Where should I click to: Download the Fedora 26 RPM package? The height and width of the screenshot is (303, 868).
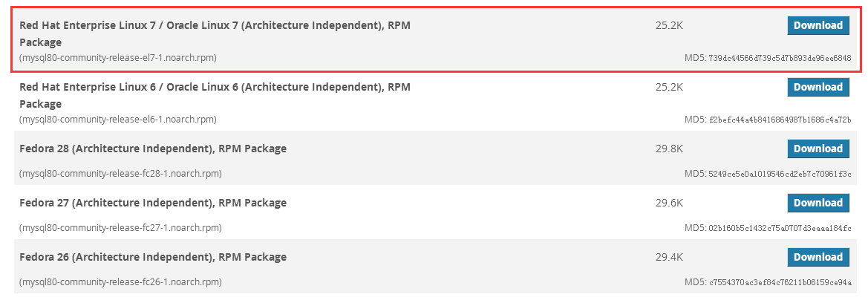[818, 257]
